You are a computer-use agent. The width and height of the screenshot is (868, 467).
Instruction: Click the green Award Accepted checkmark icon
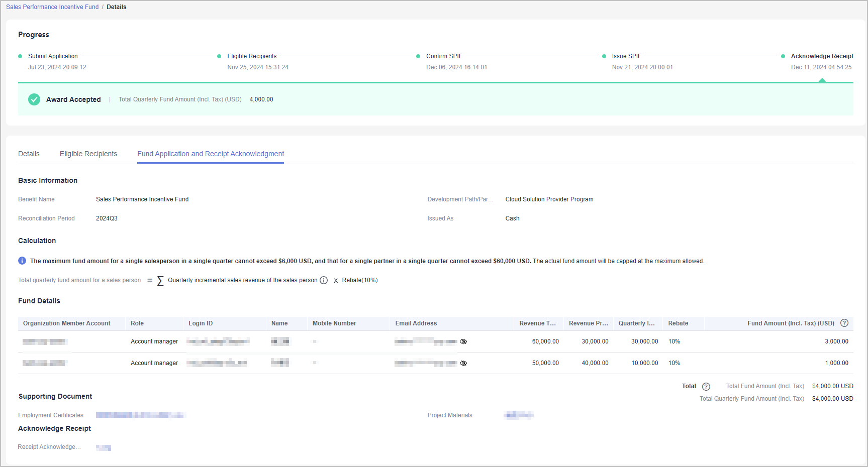34,99
